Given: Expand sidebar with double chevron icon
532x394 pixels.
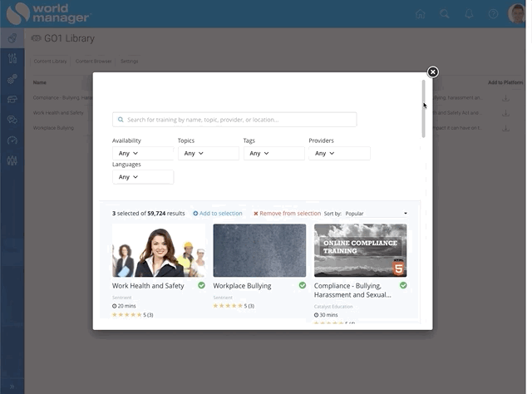Looking at the screenshot, I should click(x=12, y=387).
